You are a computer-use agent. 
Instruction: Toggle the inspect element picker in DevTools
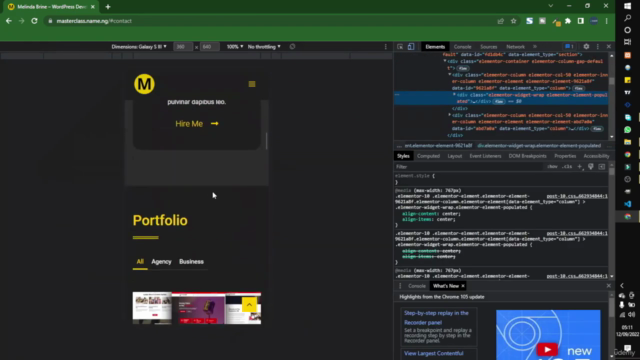click(x=400, y=47)
